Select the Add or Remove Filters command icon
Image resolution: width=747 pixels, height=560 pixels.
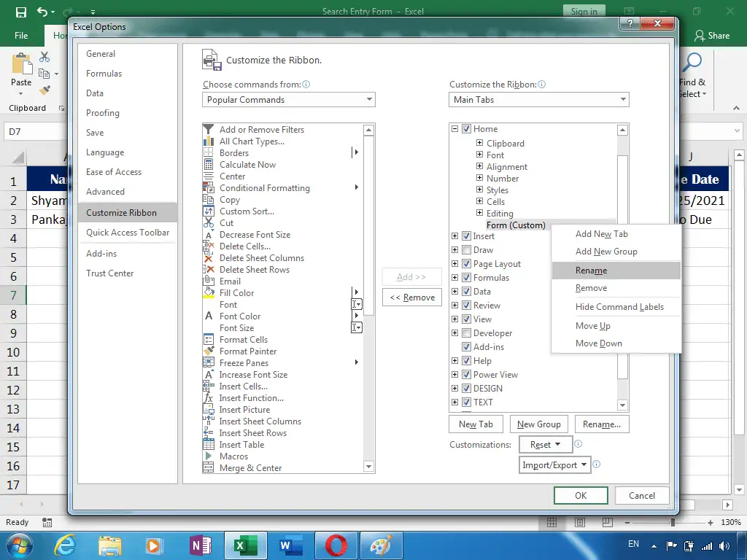[208, 130]
